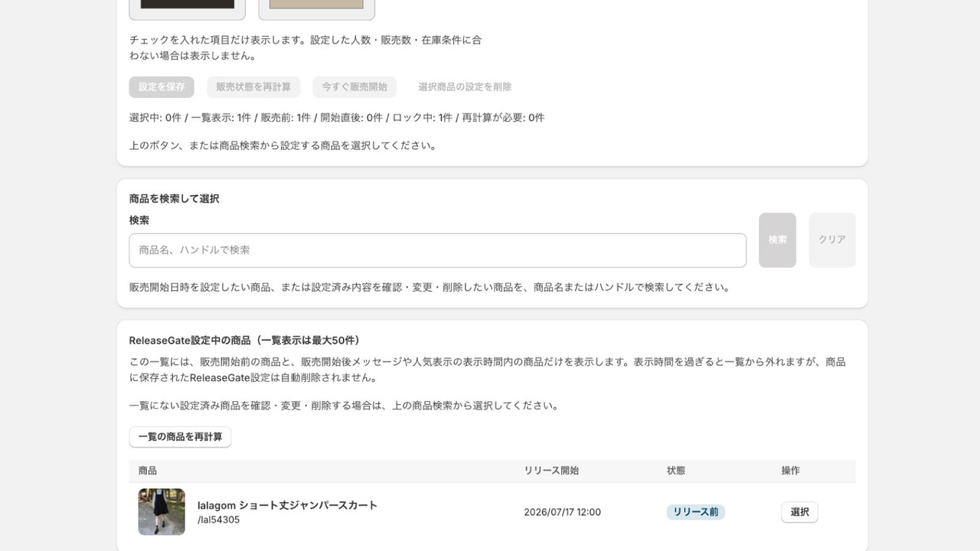Viewport: 980px width, 551px height.
Task: Click the 操作 column header
Action: 791,471
